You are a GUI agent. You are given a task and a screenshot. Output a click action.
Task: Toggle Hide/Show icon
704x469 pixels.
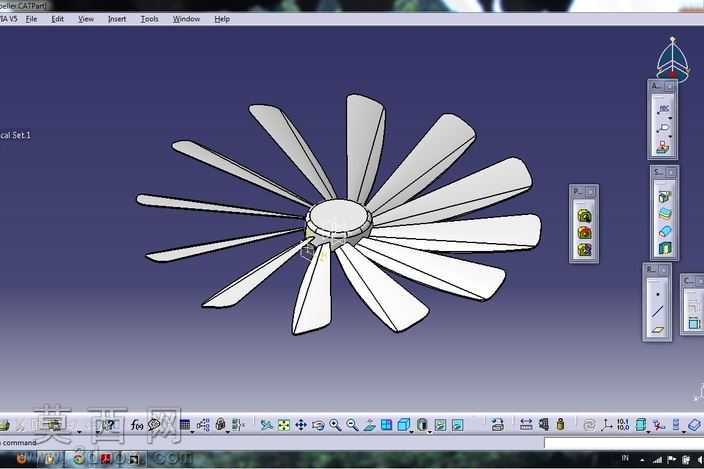point(440,425)
